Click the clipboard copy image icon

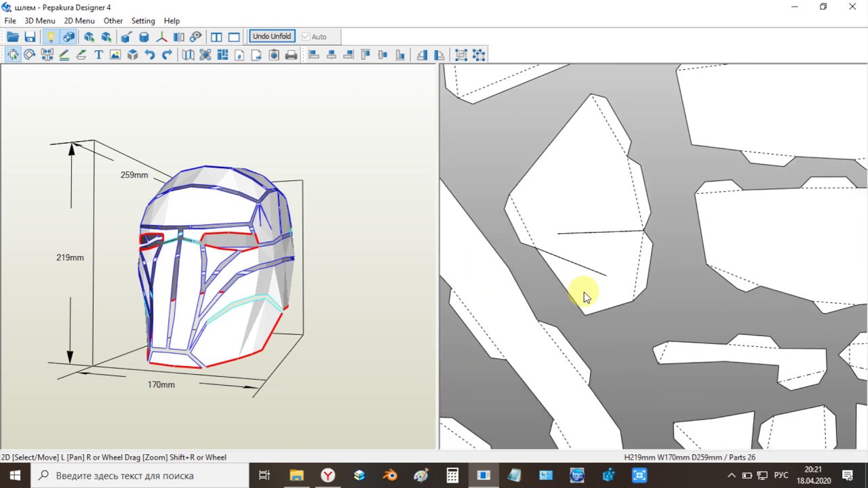(x=274, y=55)
